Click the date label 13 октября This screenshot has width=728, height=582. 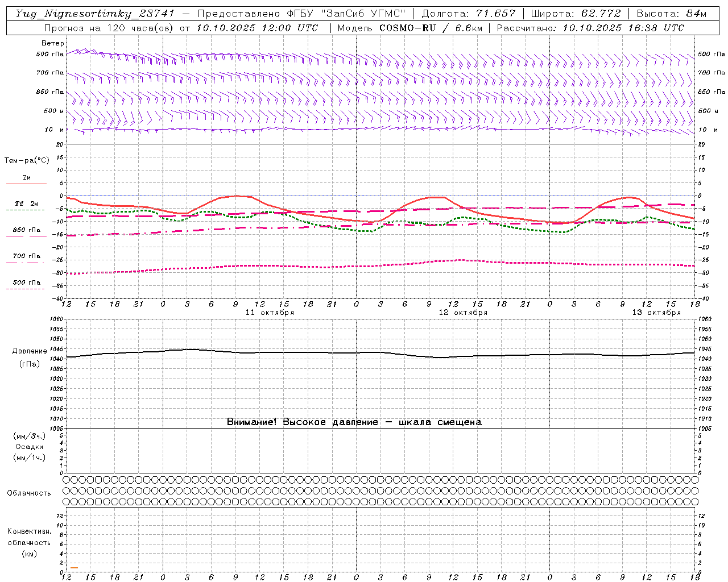[x=656, y=313]
